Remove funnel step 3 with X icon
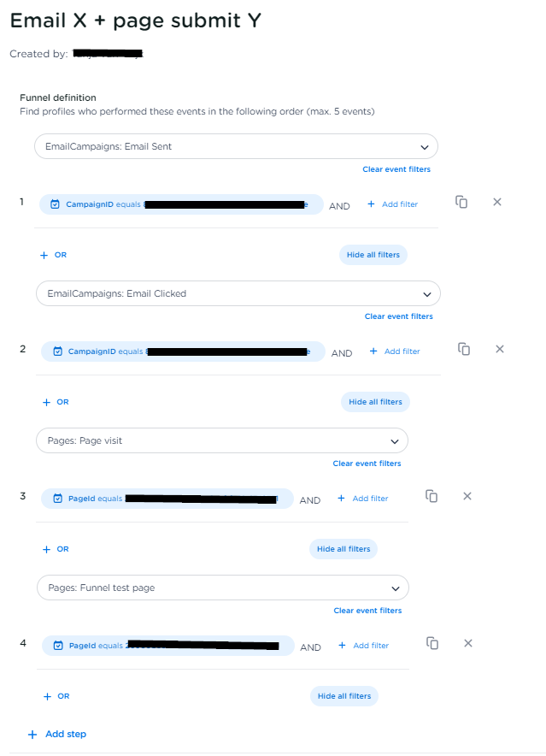 (467, 496)
